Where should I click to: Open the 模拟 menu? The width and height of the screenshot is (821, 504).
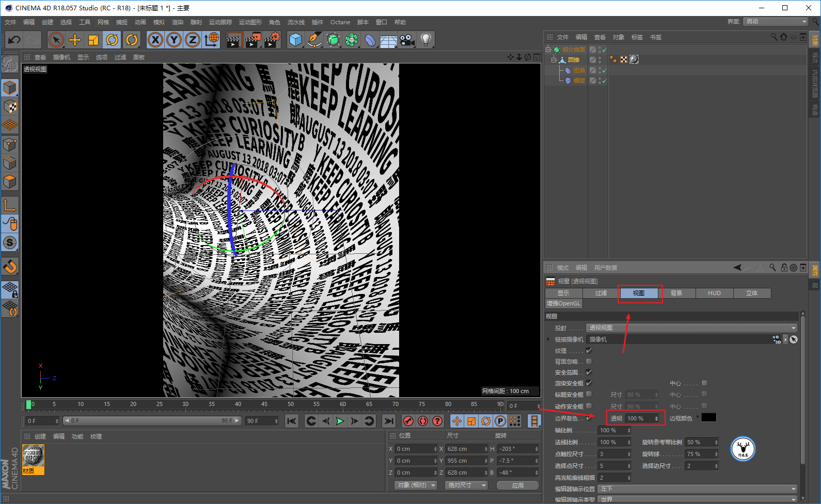pos(159,22)
